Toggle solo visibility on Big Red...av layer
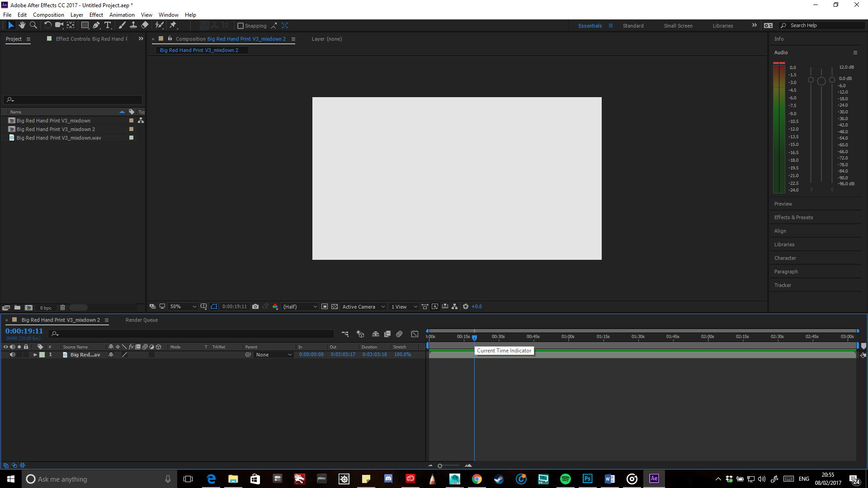The height and width of the screenshot is (488, 868). (x=19, y=355)
